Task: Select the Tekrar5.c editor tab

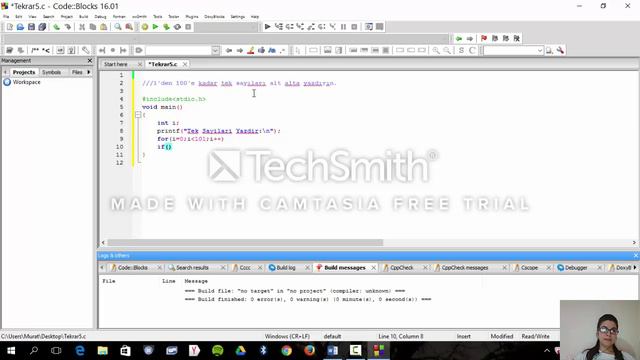Action: (x=163, y=64)
